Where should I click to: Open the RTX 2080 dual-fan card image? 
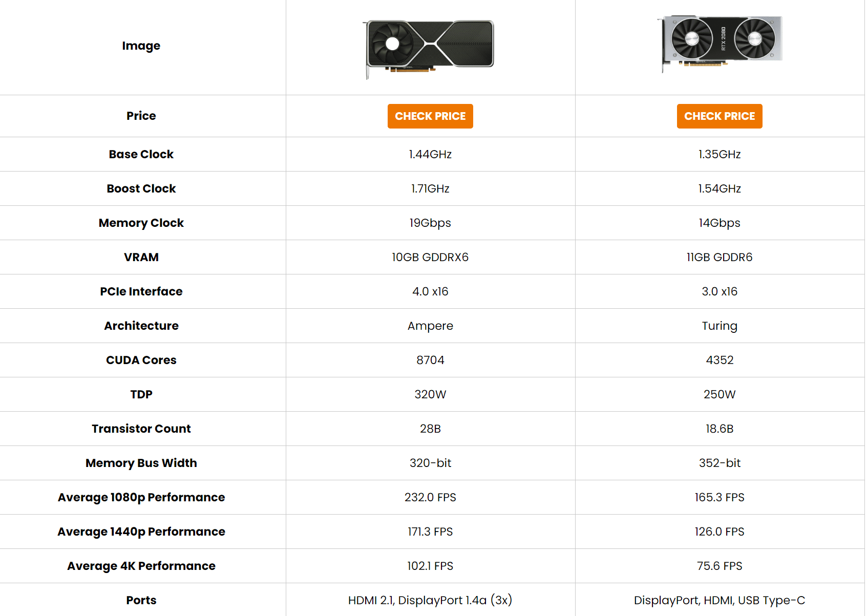(x=720, y=44)
